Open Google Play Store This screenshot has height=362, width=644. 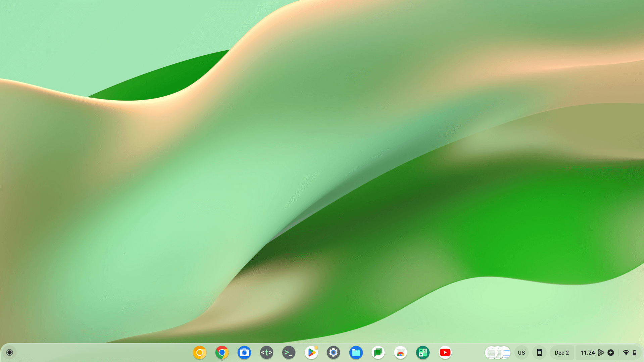pos(311,353)
